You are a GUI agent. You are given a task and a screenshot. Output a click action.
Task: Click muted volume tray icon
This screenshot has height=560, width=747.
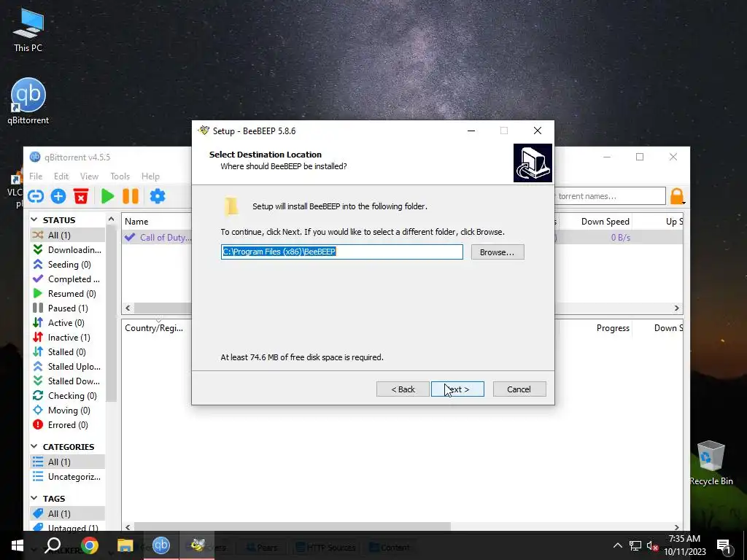pyautogui.click(x=652, y=545)
